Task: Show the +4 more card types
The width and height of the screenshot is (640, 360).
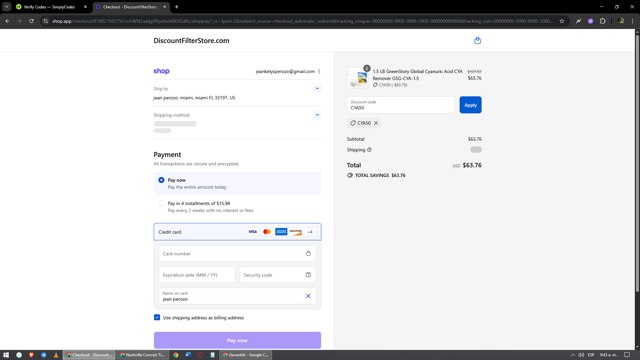Action: (x=310, y=232)
